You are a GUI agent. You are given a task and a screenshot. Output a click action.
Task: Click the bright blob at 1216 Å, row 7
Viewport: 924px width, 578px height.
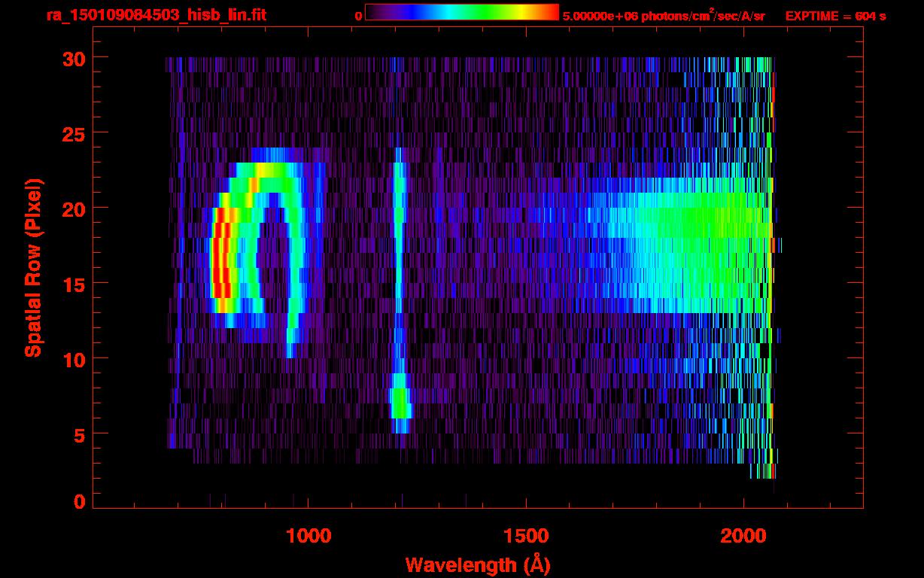tap(400, 403)
